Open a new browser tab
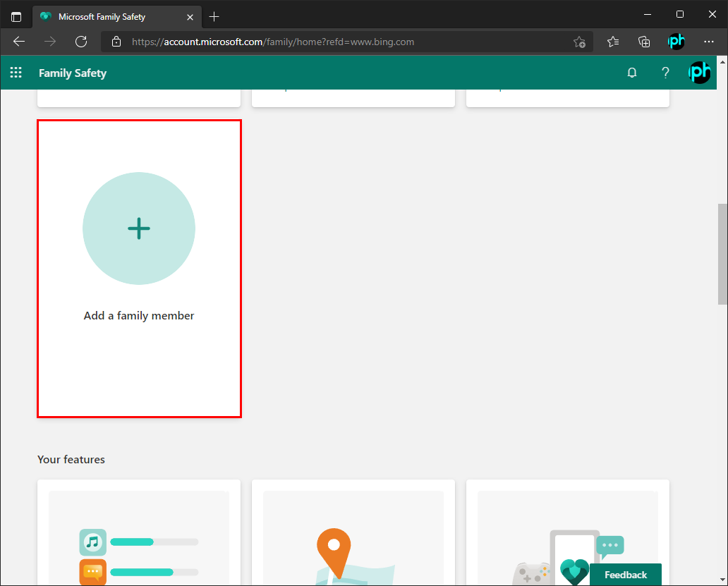Viewport: 728px width, 586px height. [x=214, y=17]
